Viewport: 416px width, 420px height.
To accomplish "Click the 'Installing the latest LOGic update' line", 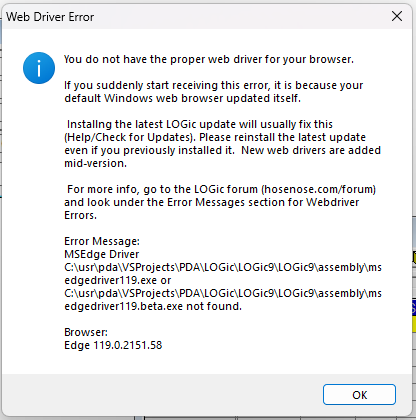I will (x=200, y=124).
